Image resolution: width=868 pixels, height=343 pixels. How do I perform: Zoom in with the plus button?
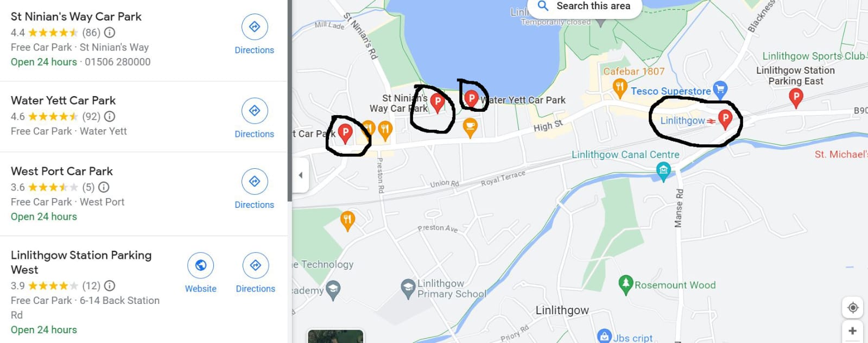853,331
